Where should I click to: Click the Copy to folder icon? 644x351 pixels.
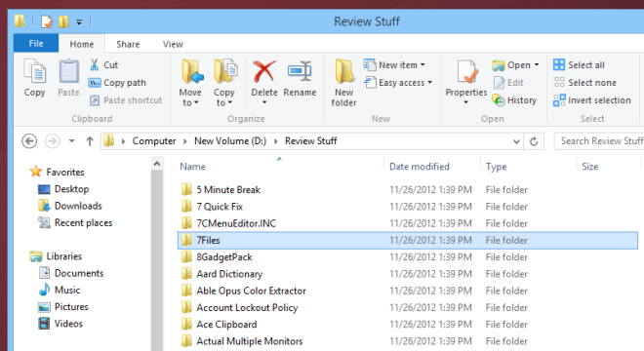[224, 71]
